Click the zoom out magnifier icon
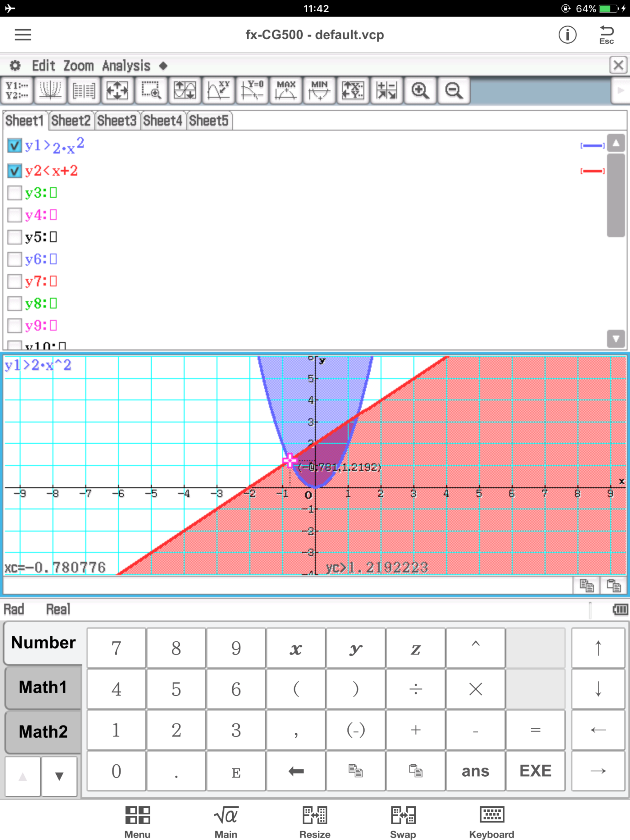 point(454,90)
